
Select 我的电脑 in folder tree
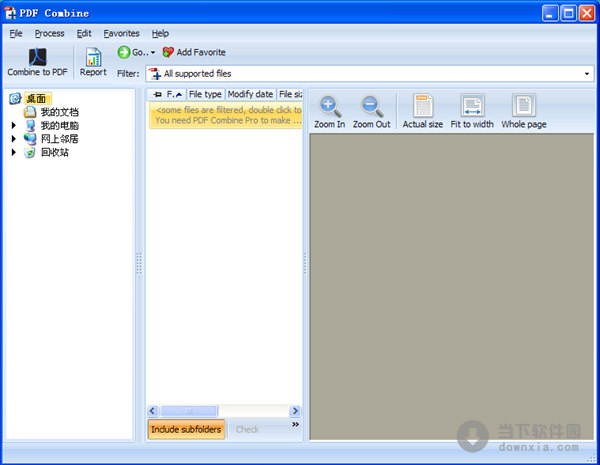(60, 126)
